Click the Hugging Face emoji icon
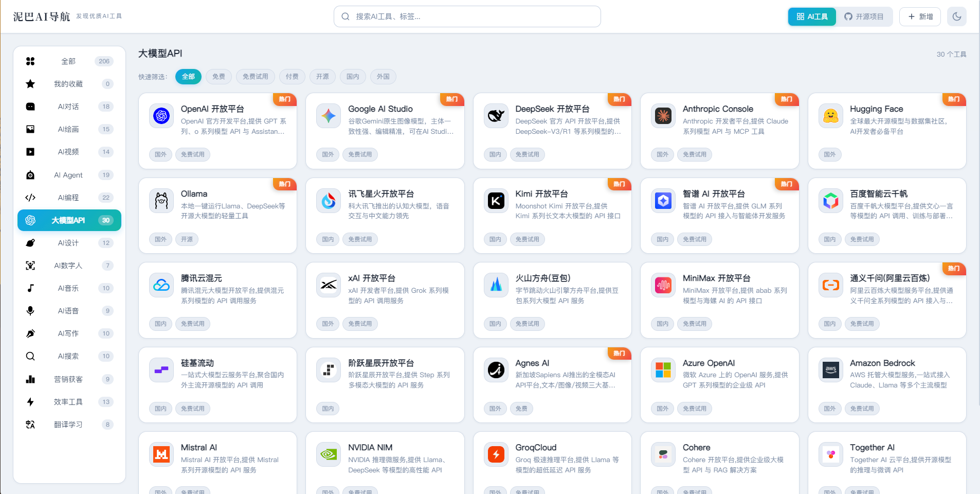Screen dimensions: 980x494 (x=831, y=116)
